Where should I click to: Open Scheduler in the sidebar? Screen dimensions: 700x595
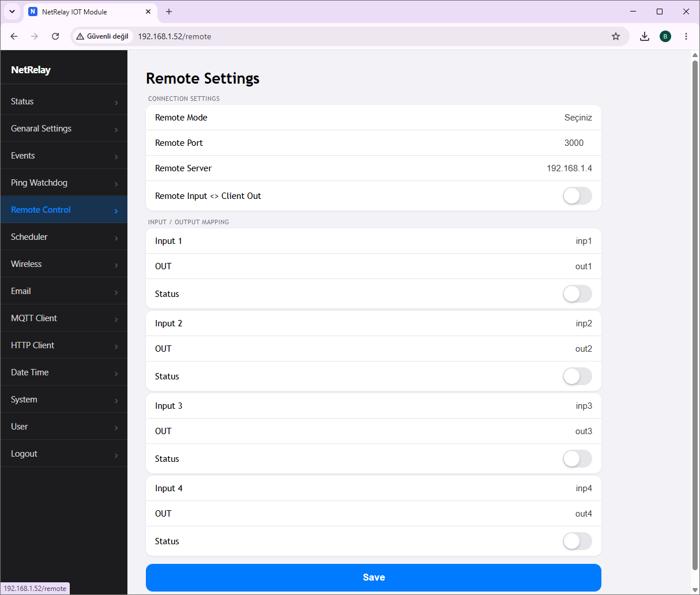point(64,237)
